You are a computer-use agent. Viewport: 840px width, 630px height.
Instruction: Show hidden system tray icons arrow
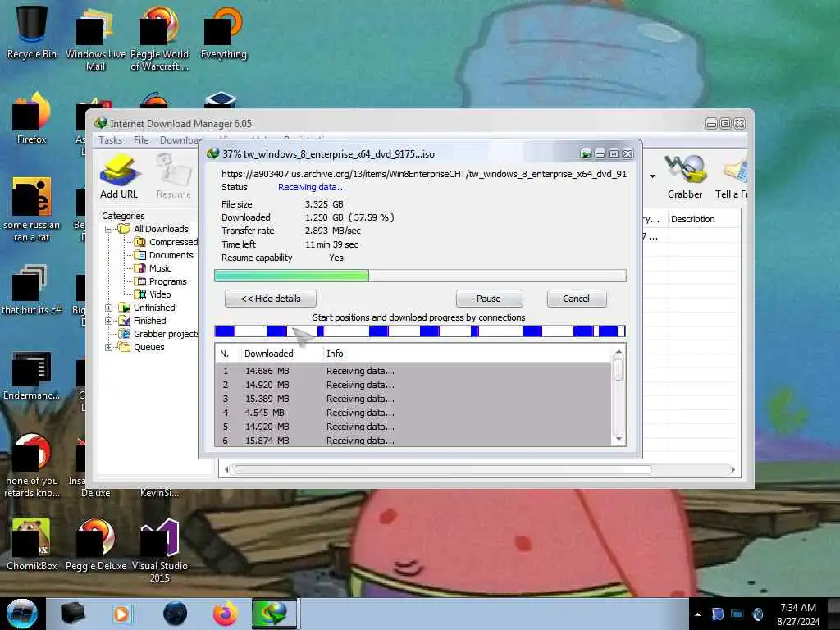click(x=697, y=614)
